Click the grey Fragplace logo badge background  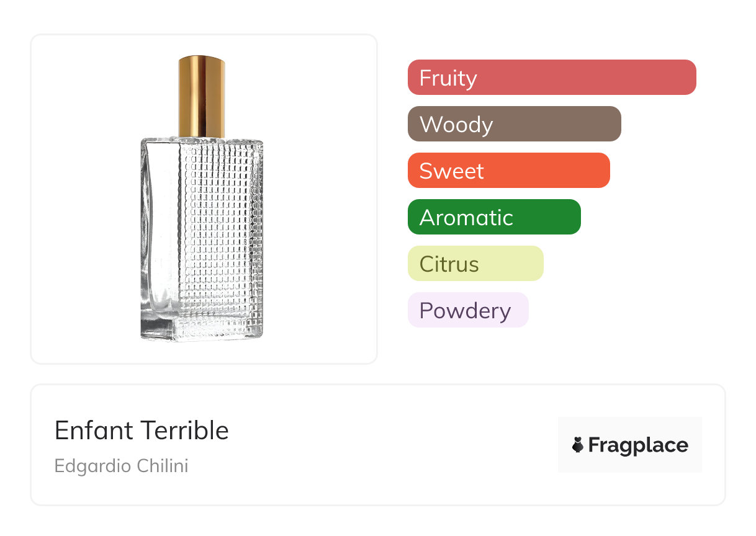(630, 426)
